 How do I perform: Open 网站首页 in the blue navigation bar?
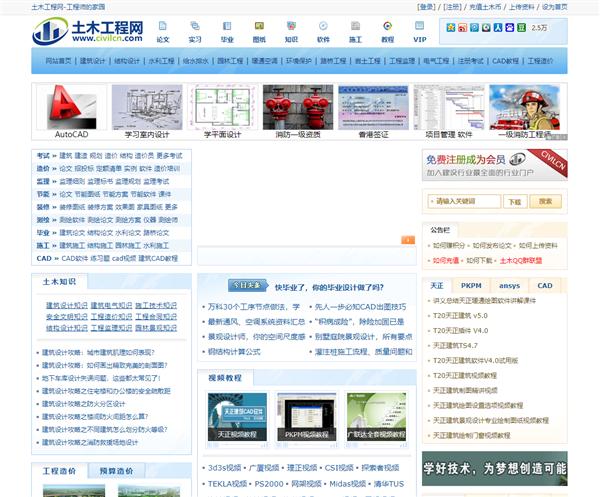[58, 61]
